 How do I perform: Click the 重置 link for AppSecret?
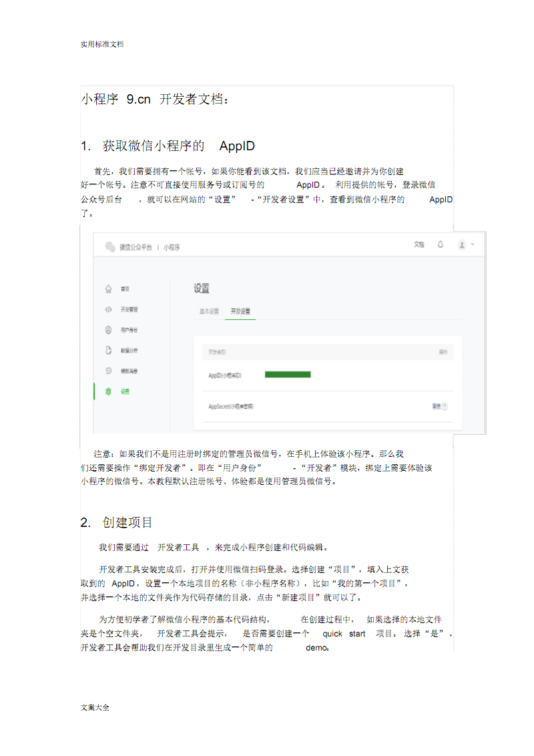tap(436, 407)
